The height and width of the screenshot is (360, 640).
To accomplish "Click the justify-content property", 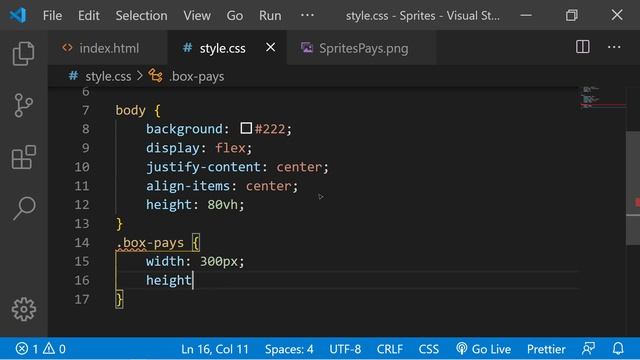I will pyautogui.click(x=203, y=167).
